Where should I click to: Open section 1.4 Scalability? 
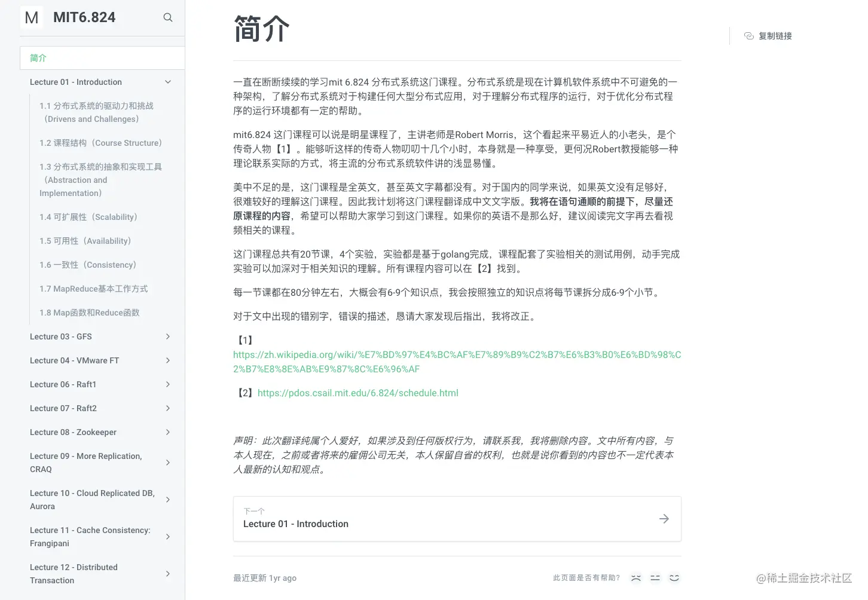[88, 217]
